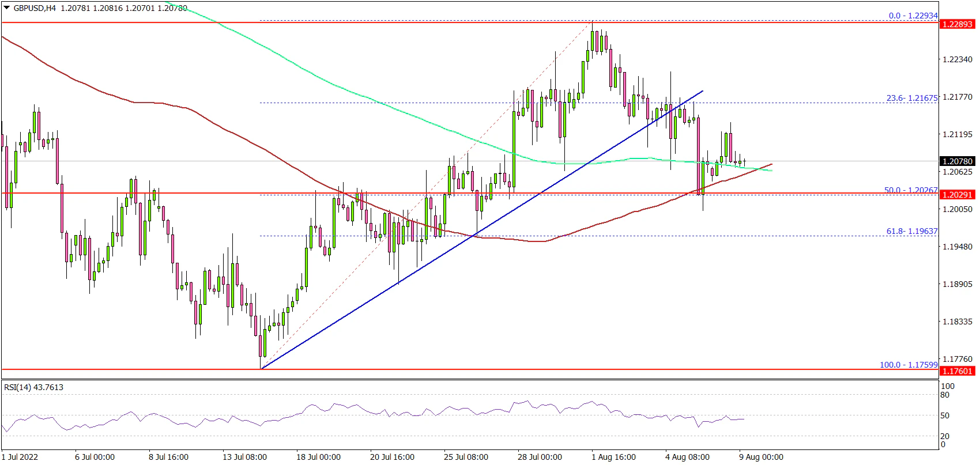
Task: Click the Fibonacci 100.0 - 1.17599 label
Action: 909,365
